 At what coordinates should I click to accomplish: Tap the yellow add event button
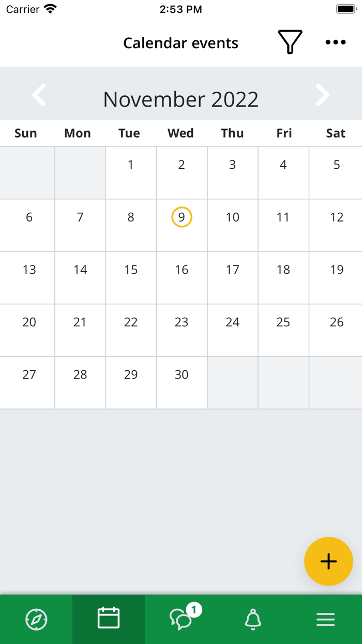tap(328, 562)
